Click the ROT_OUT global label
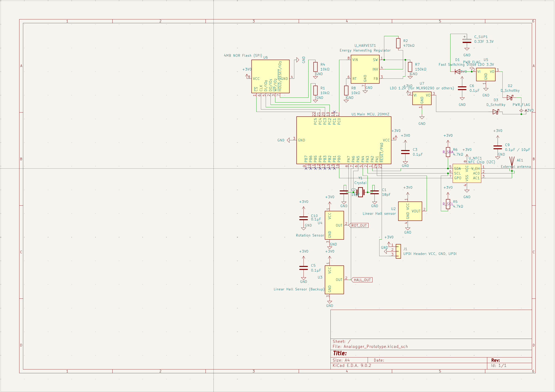The width and height of the screenshot is (555, 392). [359, 226]
